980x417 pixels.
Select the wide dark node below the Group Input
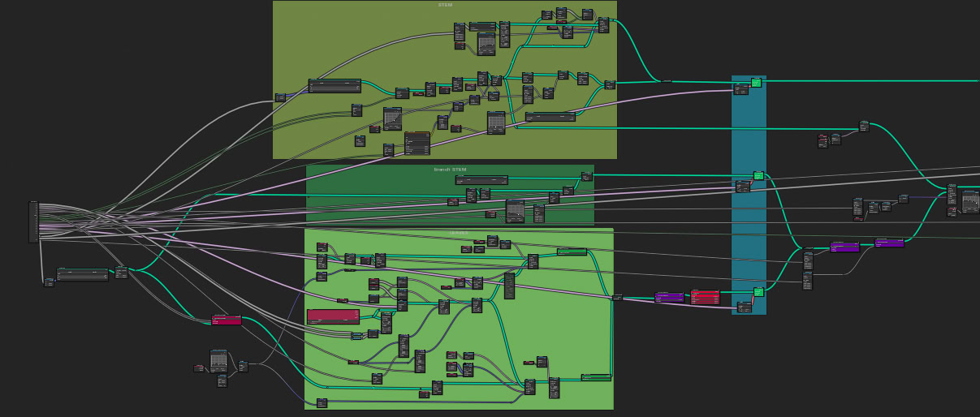(x=83, y=274)
